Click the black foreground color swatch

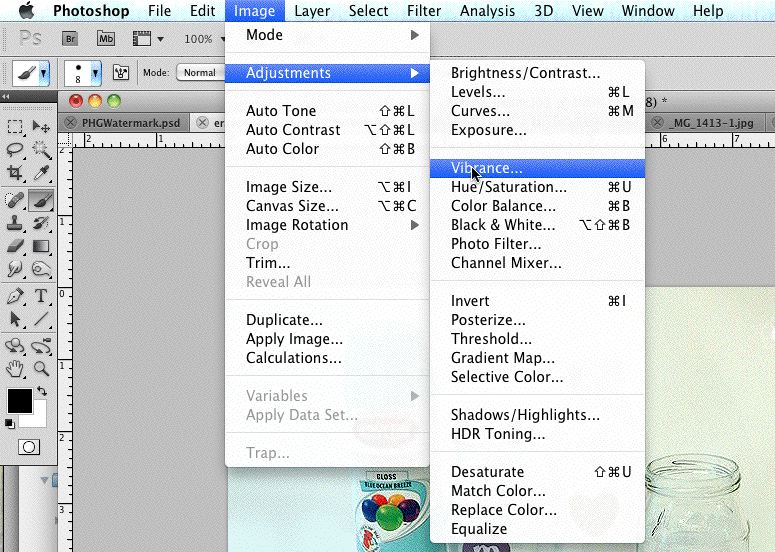(19, 401)
